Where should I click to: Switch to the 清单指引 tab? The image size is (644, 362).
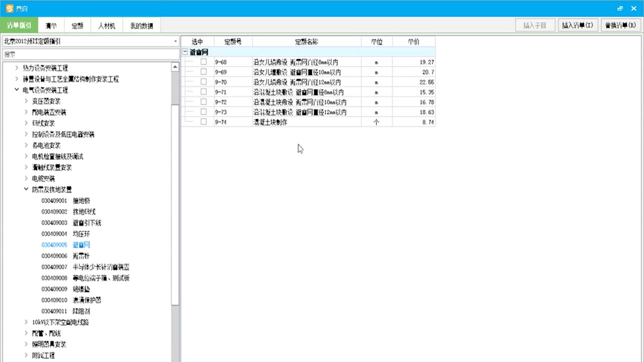tap(19, 26)
